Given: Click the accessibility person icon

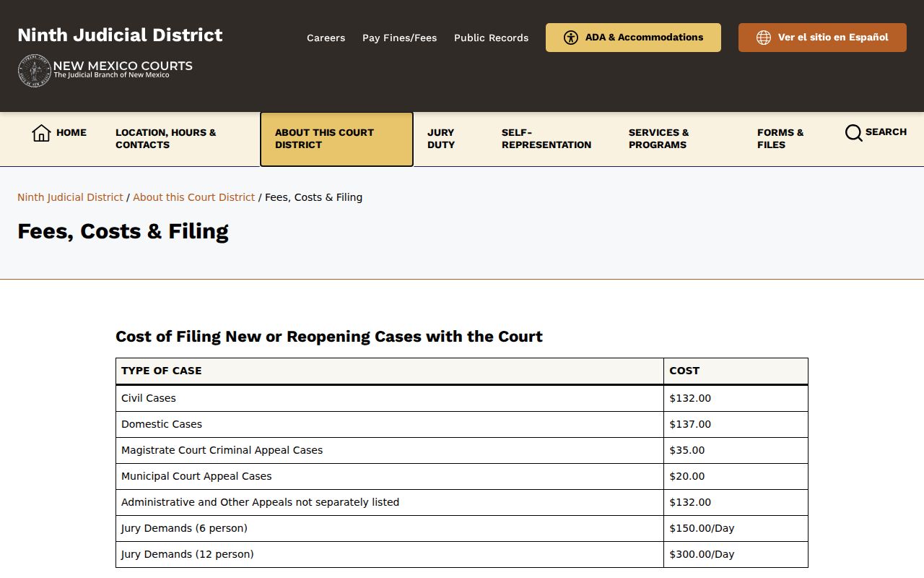Looking at the screenshot, I should (x=571, y=38).
